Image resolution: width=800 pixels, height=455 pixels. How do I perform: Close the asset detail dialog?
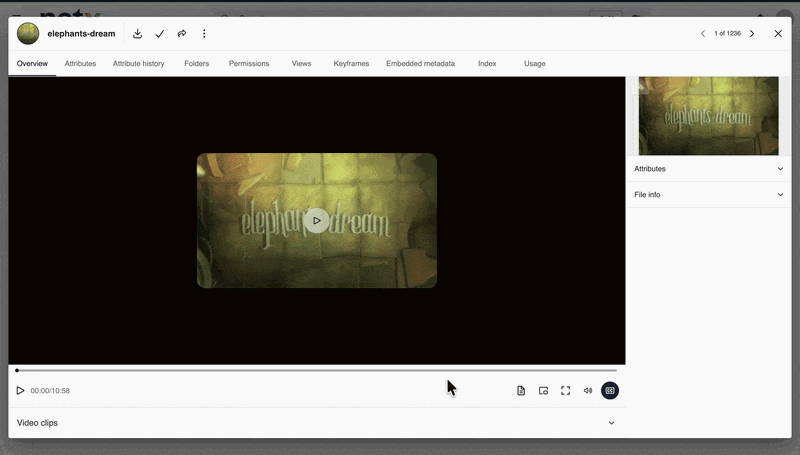click(778, 34)
